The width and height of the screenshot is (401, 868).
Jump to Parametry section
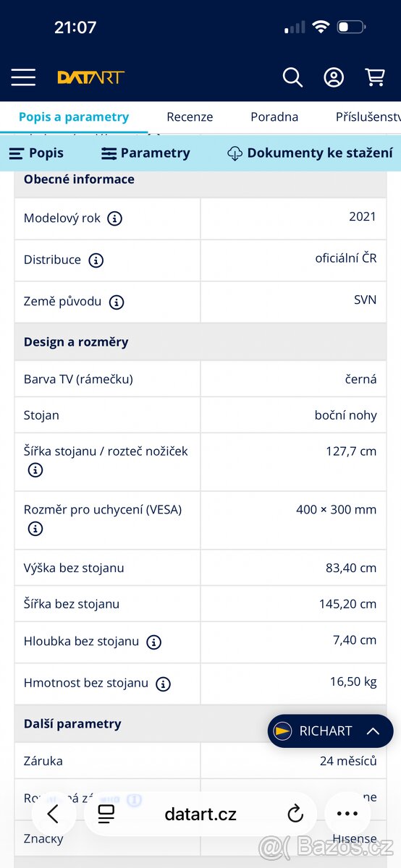[x=145, y=153]
